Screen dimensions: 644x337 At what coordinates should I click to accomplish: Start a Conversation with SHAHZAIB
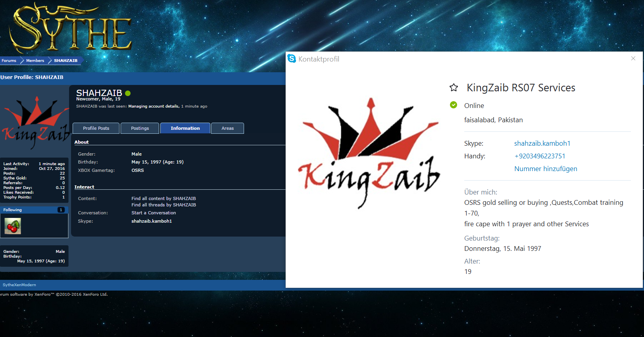pos(154,213)
